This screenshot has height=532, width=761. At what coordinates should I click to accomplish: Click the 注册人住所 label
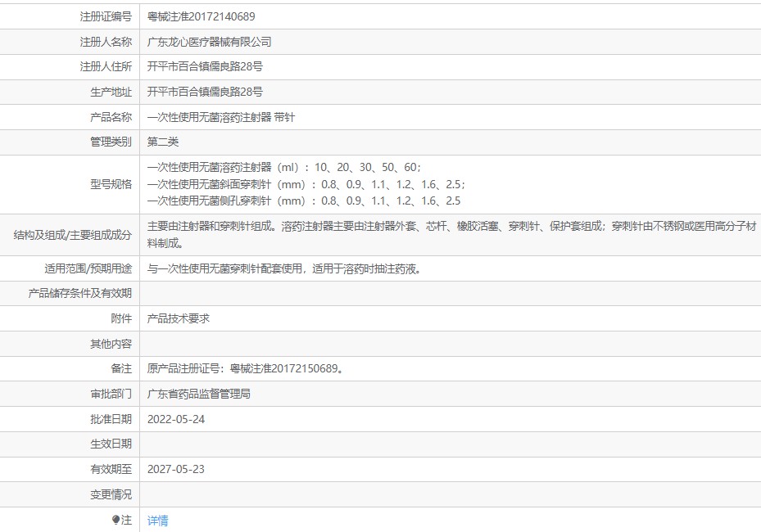(x=106, y=66)
